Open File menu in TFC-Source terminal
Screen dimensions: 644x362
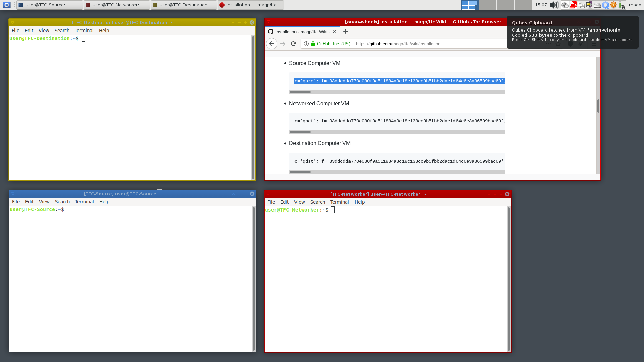16,202
